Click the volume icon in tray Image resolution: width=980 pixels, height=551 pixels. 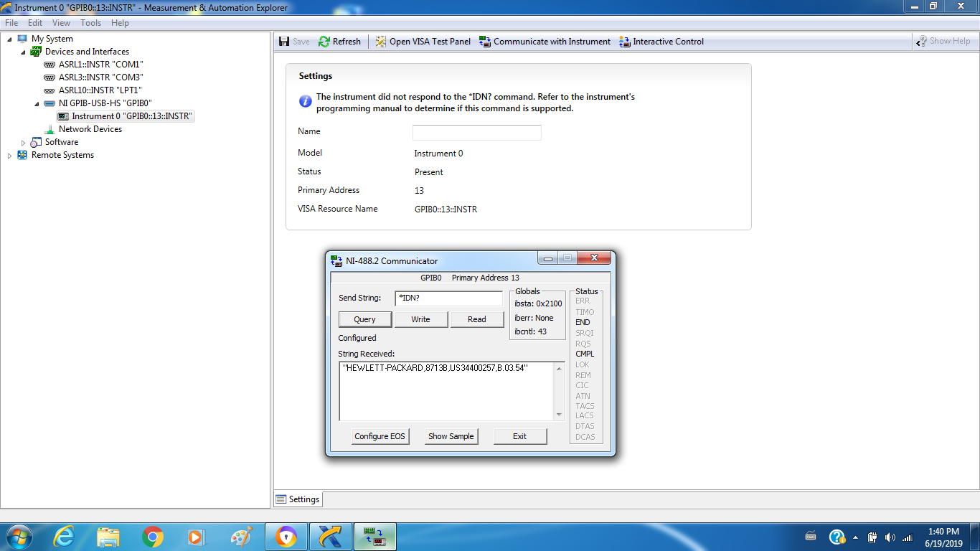(890, 537)
